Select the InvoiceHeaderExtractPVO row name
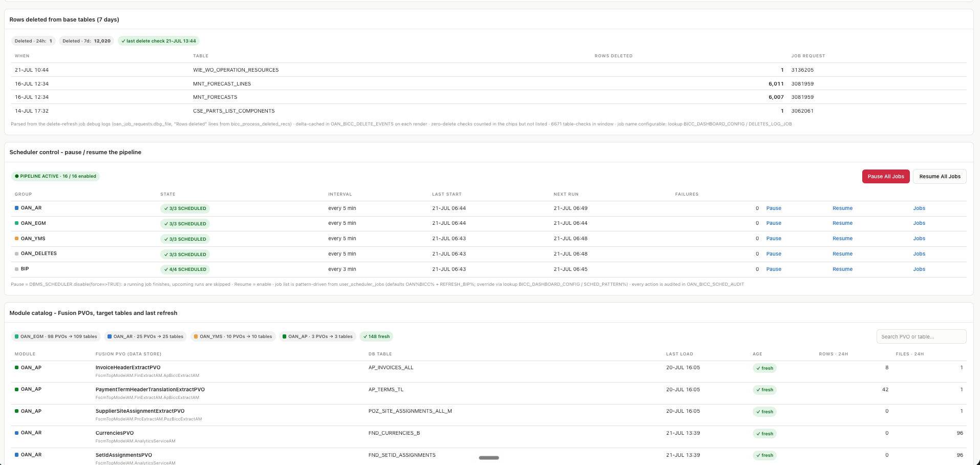Image resolution: width=980 pixels, height=465 pixels. (128, 368)
